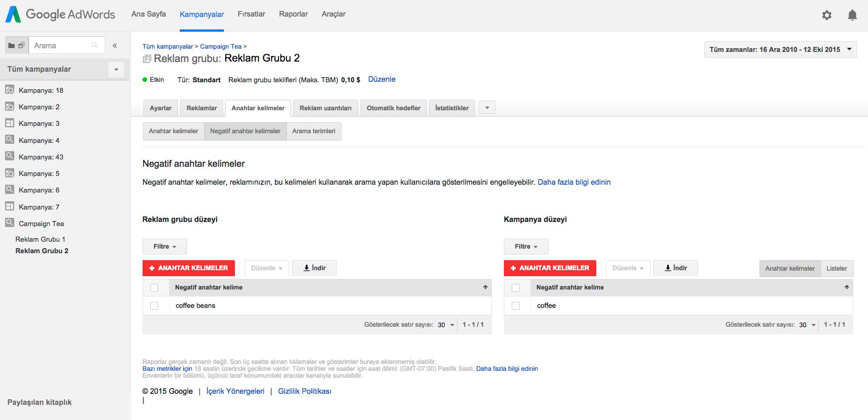Open the settings gear icon

827,15
